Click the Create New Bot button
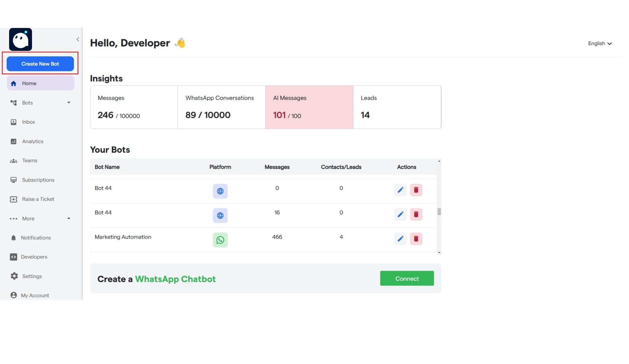629x364 pixels. [40, 63]
